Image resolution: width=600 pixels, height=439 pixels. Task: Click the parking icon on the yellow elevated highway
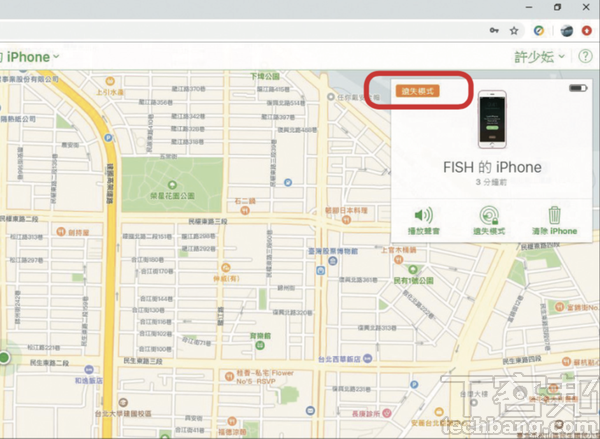(x=108, y=137)
